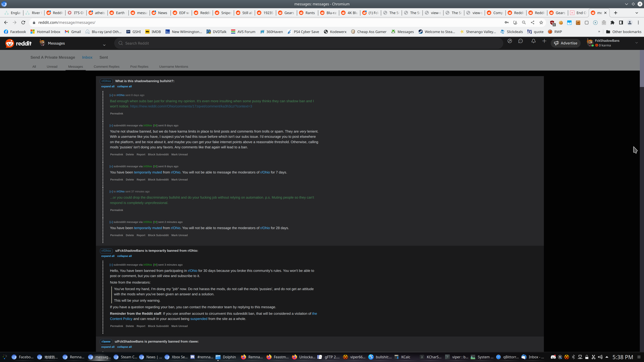Bookmark this page with star icon

(541, 22)
